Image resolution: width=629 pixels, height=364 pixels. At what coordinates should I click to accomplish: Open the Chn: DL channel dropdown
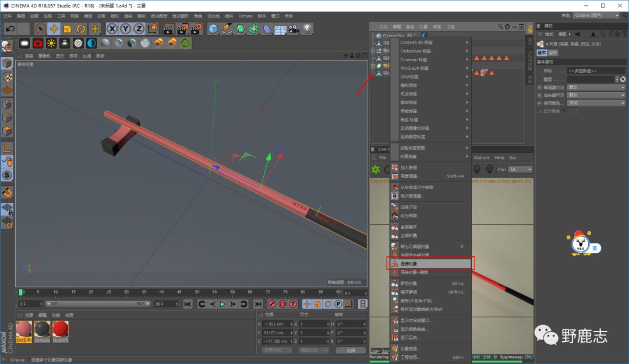(521, 169)
